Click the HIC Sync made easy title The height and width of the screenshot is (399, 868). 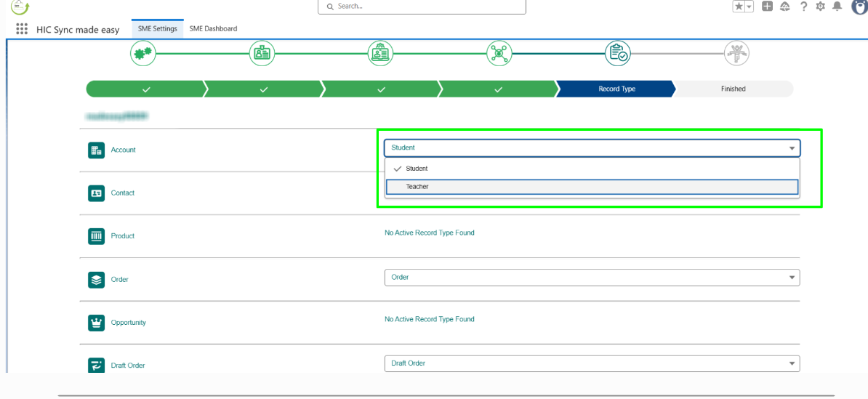coord(78,30)
